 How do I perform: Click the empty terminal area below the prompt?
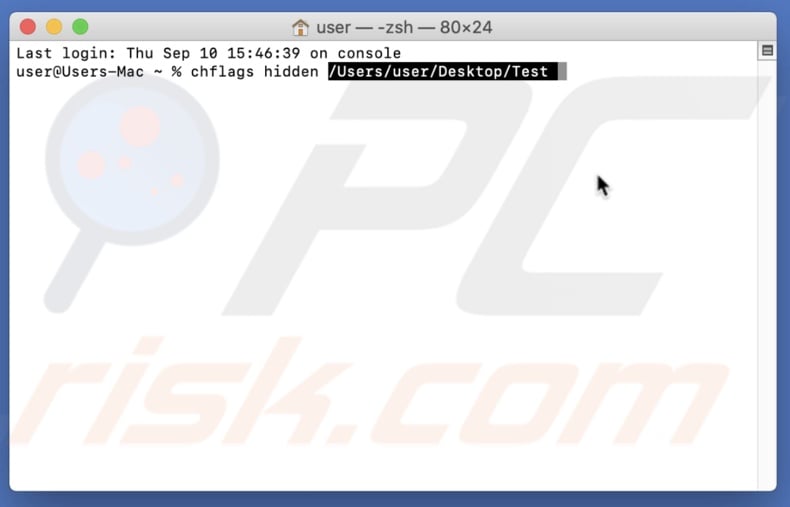click(x=383, y=282)
